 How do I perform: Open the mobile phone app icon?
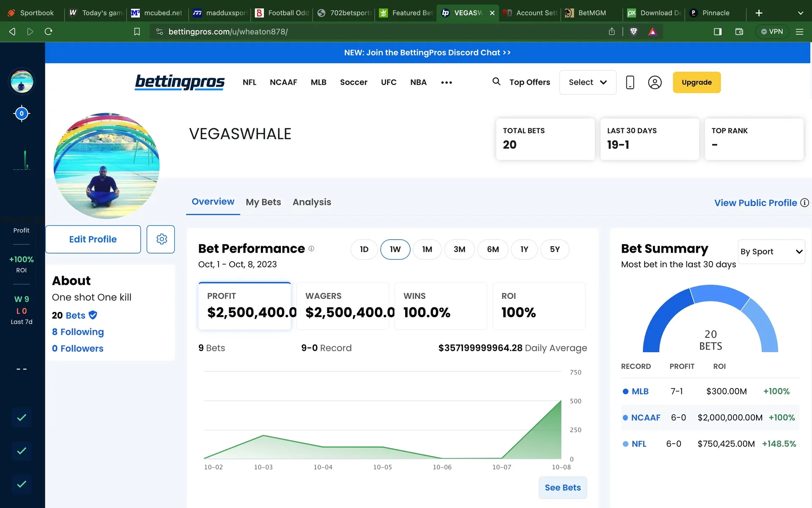click(x=630, y=82)
